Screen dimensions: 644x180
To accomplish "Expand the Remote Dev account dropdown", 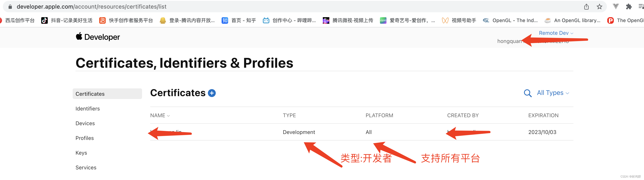I will click(x=556, y=33).
